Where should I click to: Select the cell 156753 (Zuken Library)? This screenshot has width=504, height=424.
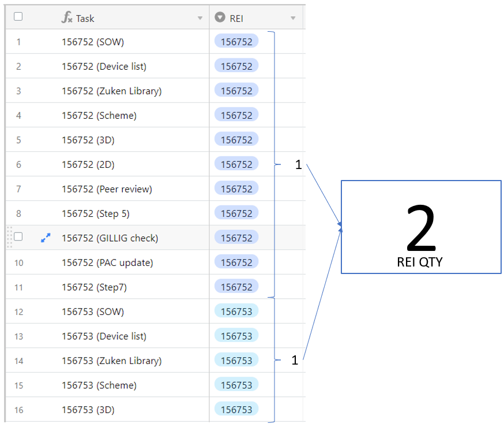(111, 361)
